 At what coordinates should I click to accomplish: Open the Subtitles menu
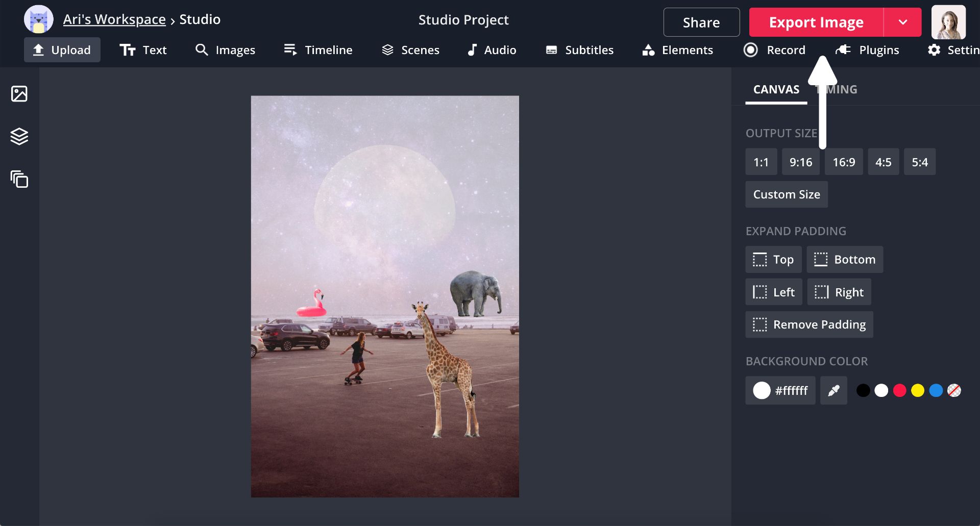[579, 50]
